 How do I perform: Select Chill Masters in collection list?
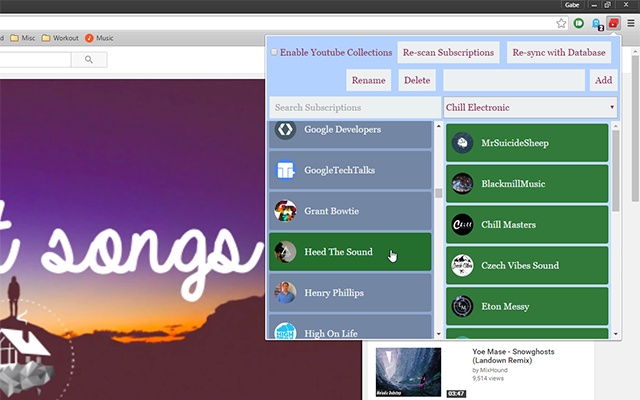coord(508,224)
